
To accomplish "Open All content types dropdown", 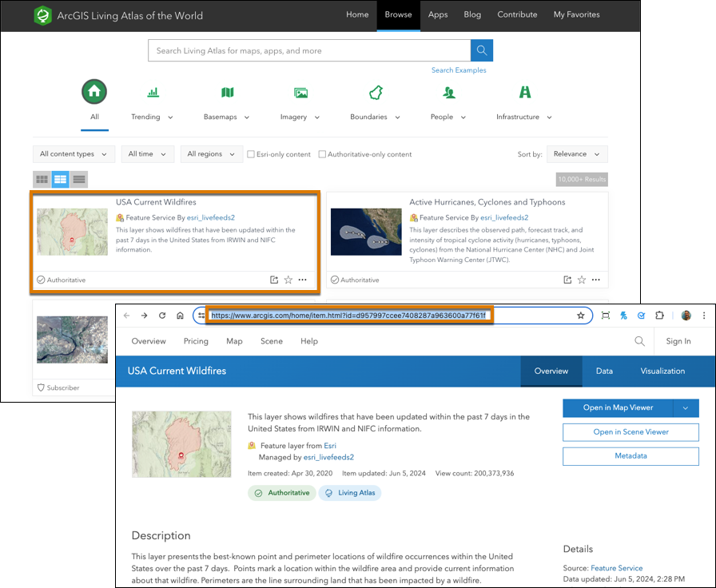I will click(74, 154).
